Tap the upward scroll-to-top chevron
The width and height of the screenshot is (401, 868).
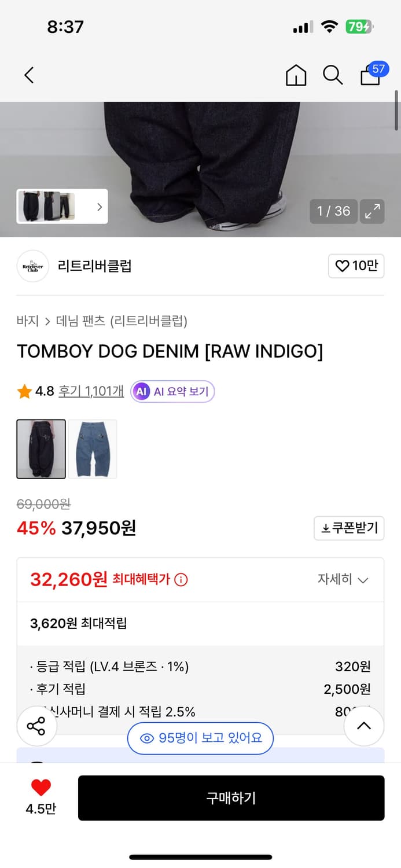[x=363, y=726]
